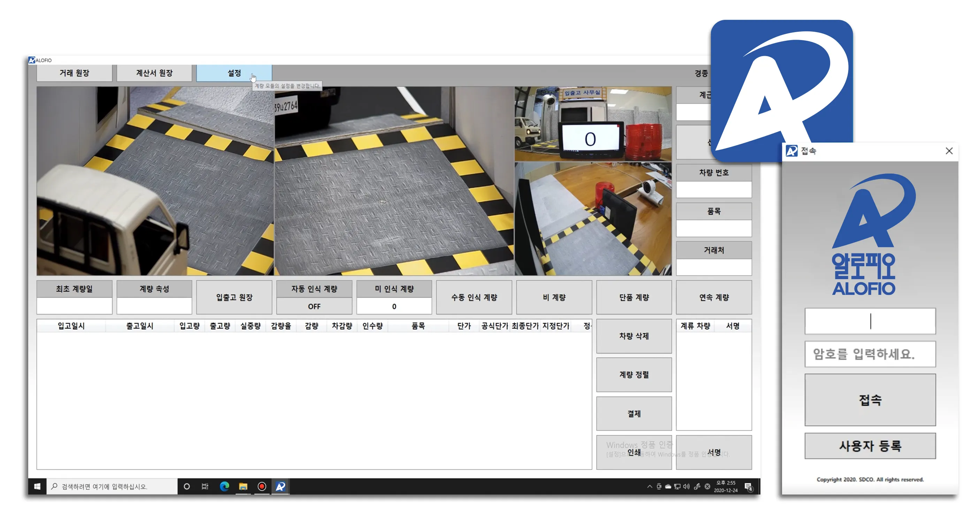Click the ALOFIO app icon on taskbar

pyautogui.click(x=281, y=487)
